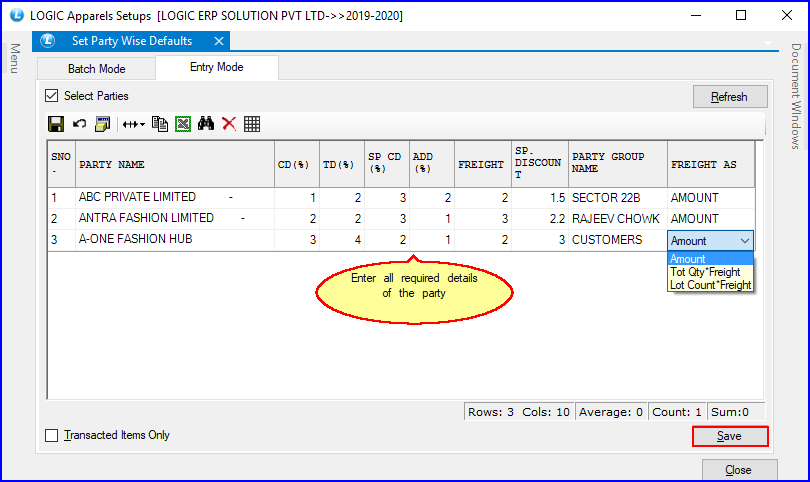Click the Refresh button
The width and height of the screenshot is (810, 482).
pyautogui.click(x=730, y=97)
